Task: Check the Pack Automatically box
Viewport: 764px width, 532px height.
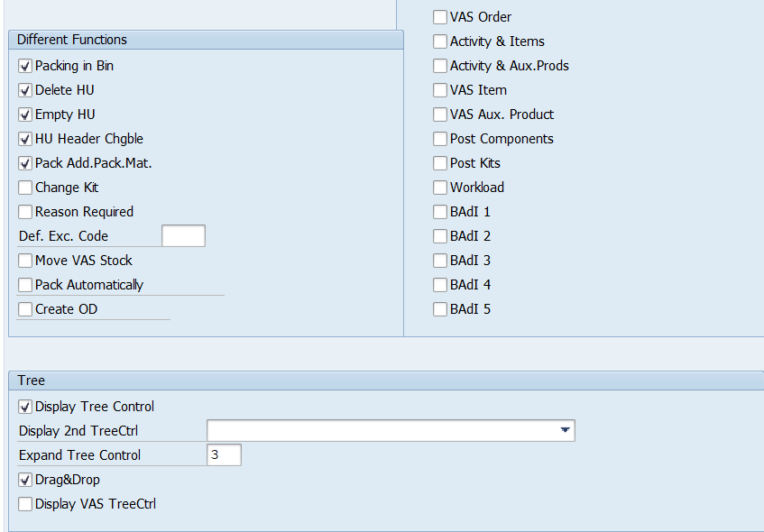Action: tap(25, 285)
